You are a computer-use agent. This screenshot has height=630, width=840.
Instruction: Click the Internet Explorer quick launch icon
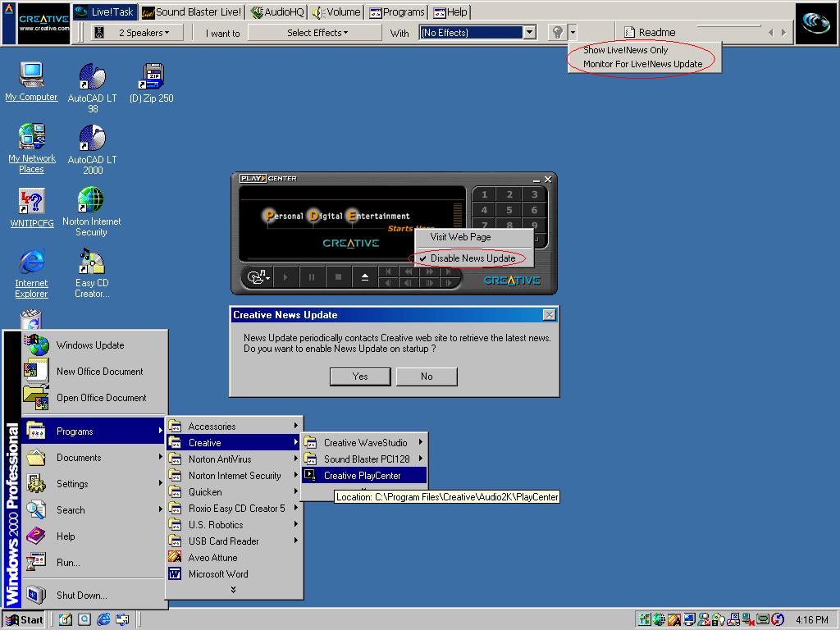[103, 619]
